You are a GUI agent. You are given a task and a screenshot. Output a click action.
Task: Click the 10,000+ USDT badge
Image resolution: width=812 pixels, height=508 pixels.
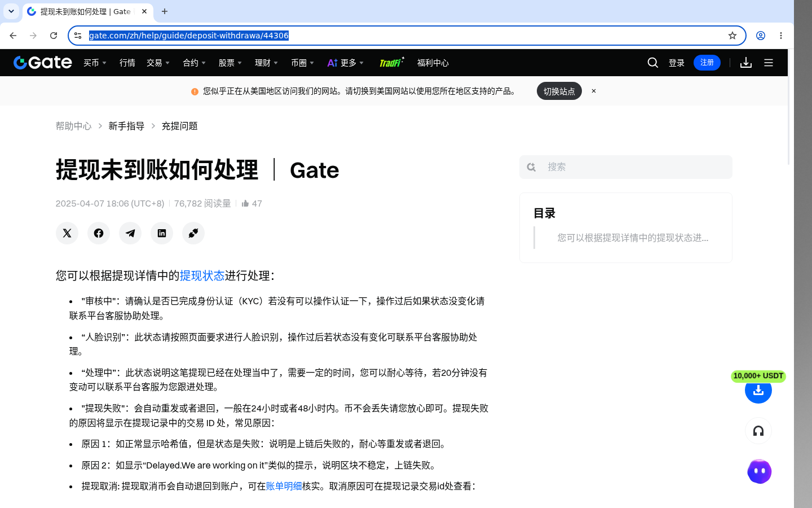pyautogui.click(x=758, y=376)
